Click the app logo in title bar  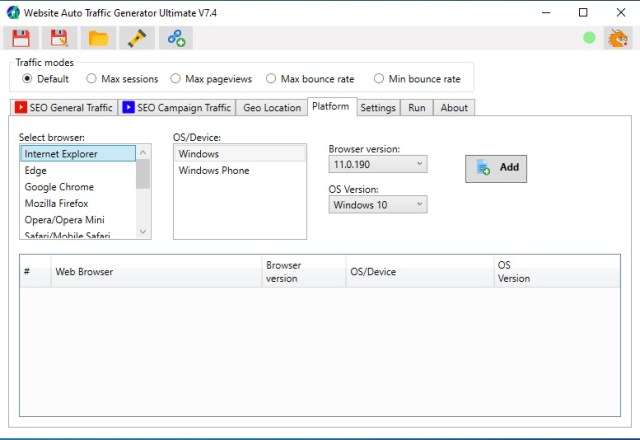13,13
